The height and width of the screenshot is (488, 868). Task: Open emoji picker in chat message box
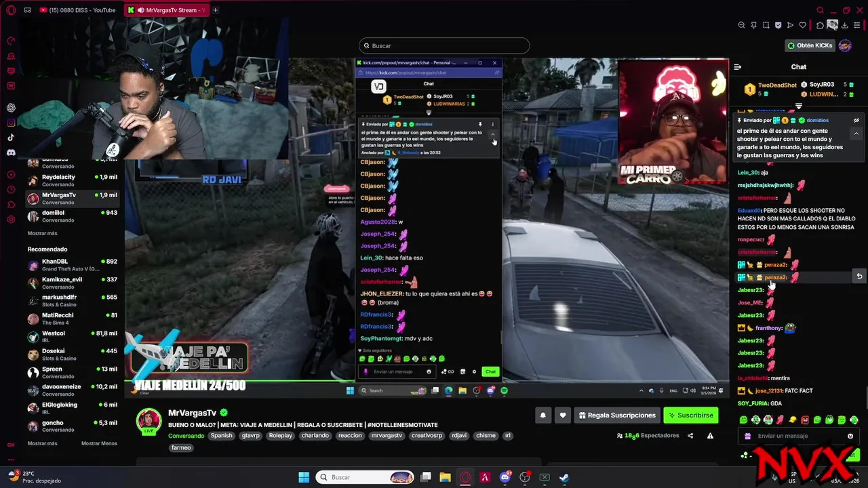point(850,436)
